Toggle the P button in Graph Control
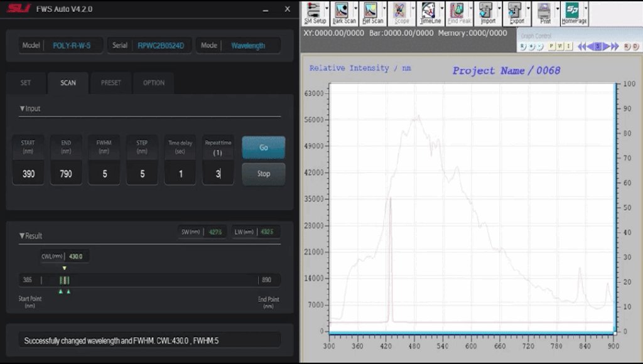 (x=551, y=46)
